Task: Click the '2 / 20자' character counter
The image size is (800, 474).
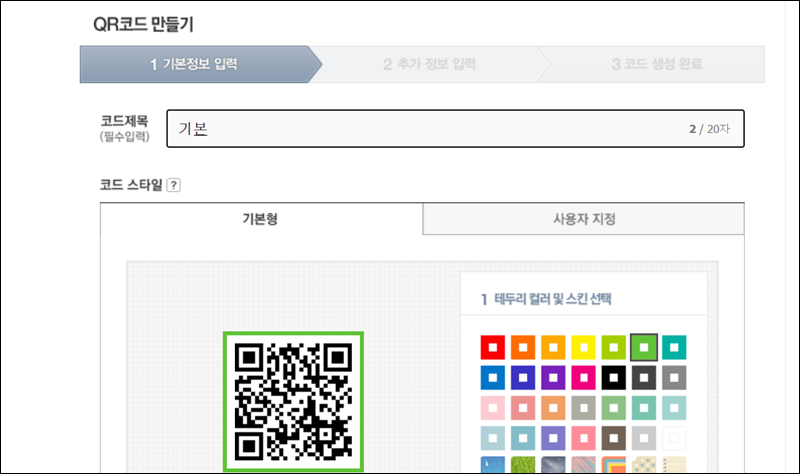Action: [709, 129]
